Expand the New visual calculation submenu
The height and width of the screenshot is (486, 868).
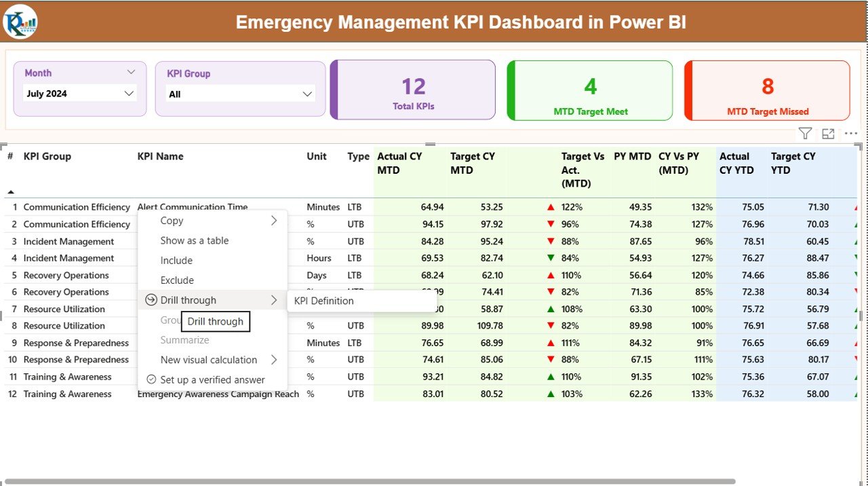coord(274,360)
